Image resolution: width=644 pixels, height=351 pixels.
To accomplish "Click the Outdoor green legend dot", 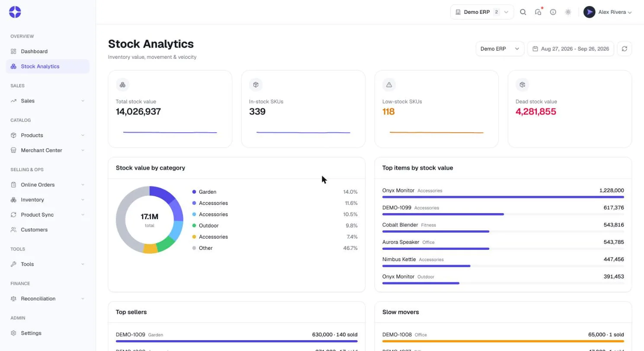I will tap(194, 226).
